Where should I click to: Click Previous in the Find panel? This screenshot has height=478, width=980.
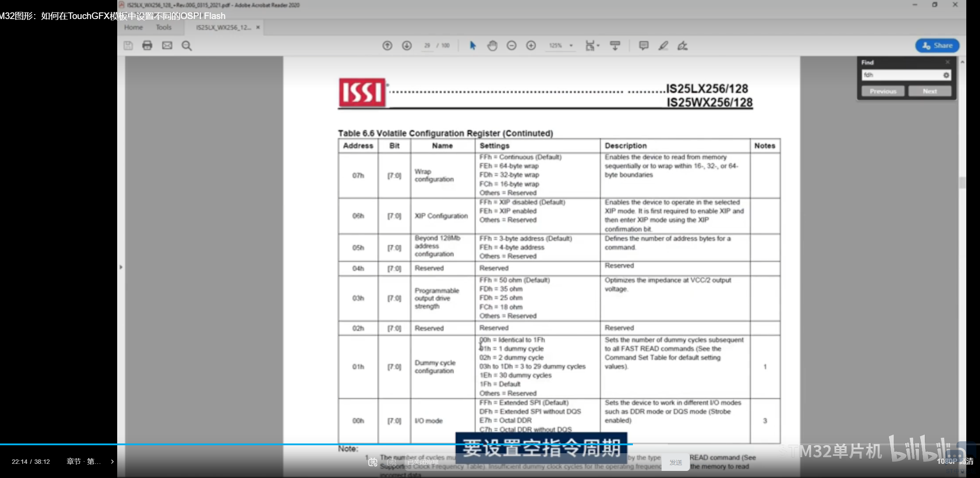(883, 91)
